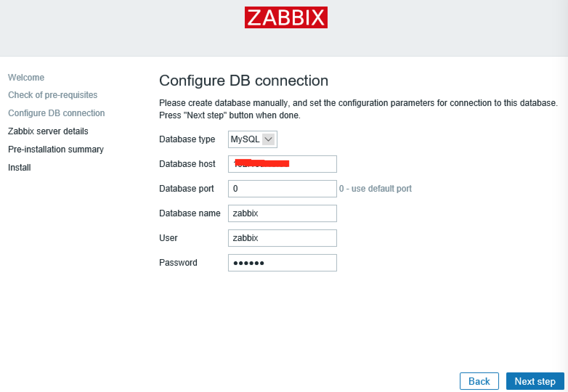
Task: Select Check of pre-requisites step
Action: tap(53, 95)
